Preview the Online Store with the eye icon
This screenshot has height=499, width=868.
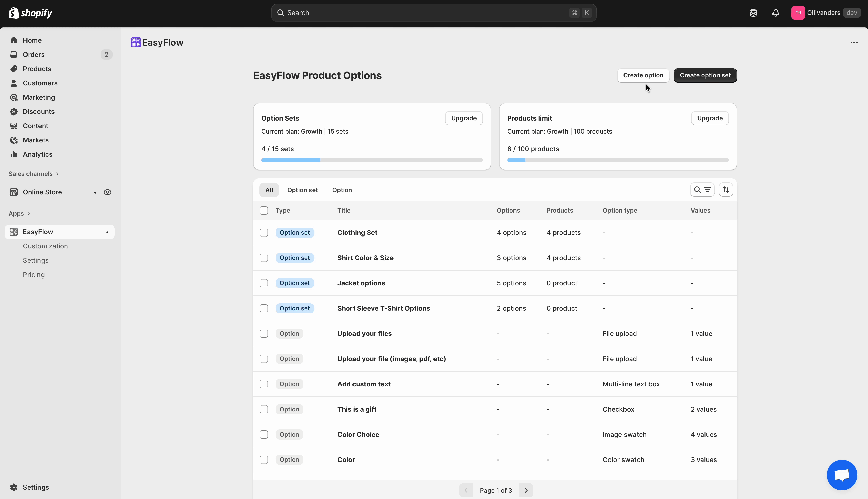[x=107, y=192]
